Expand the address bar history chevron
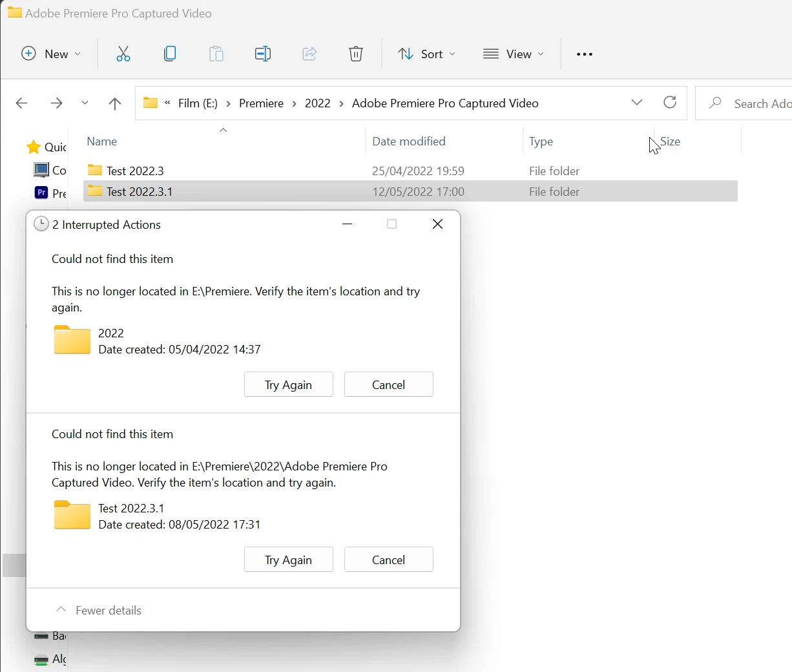The height and width of the screenshot is (672, 792). tap(637, 103)
